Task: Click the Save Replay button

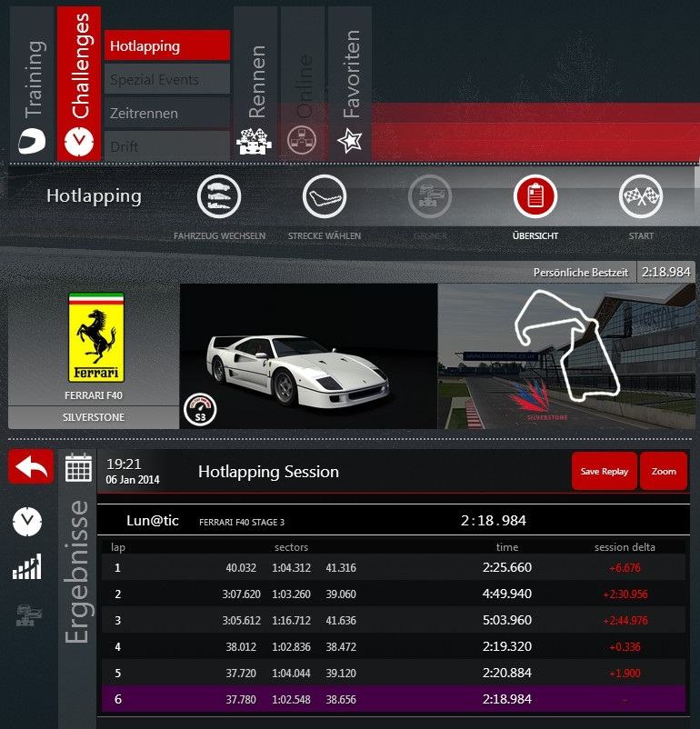Action: click(x=605, y=471)
